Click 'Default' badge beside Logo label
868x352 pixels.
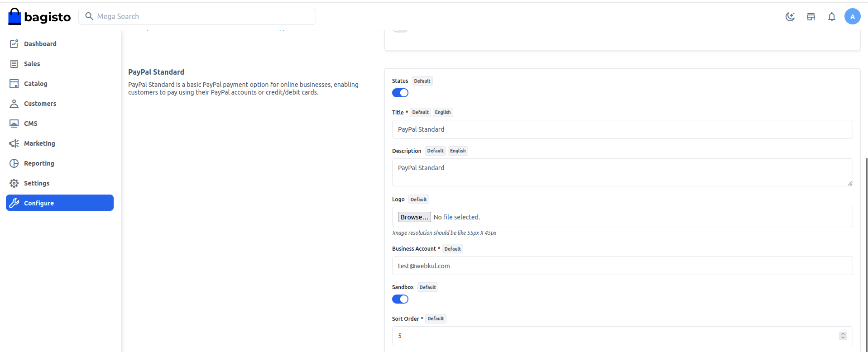(x=418, y=200)
